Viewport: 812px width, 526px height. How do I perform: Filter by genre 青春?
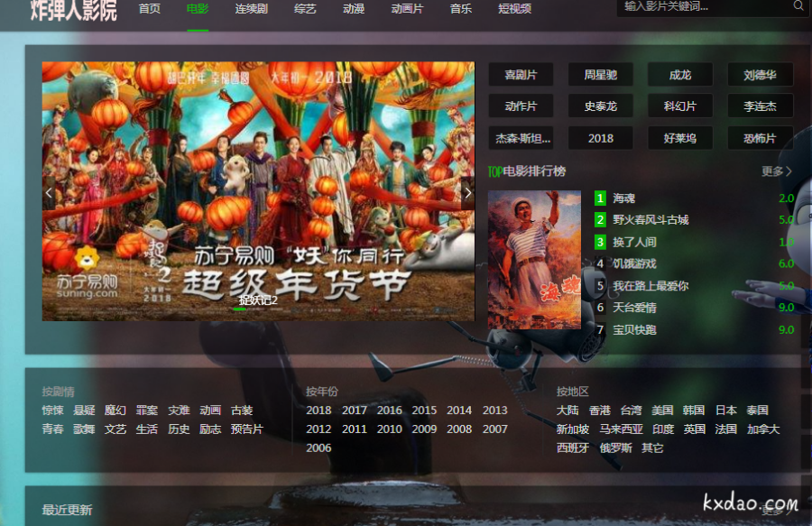pos(53,429)
